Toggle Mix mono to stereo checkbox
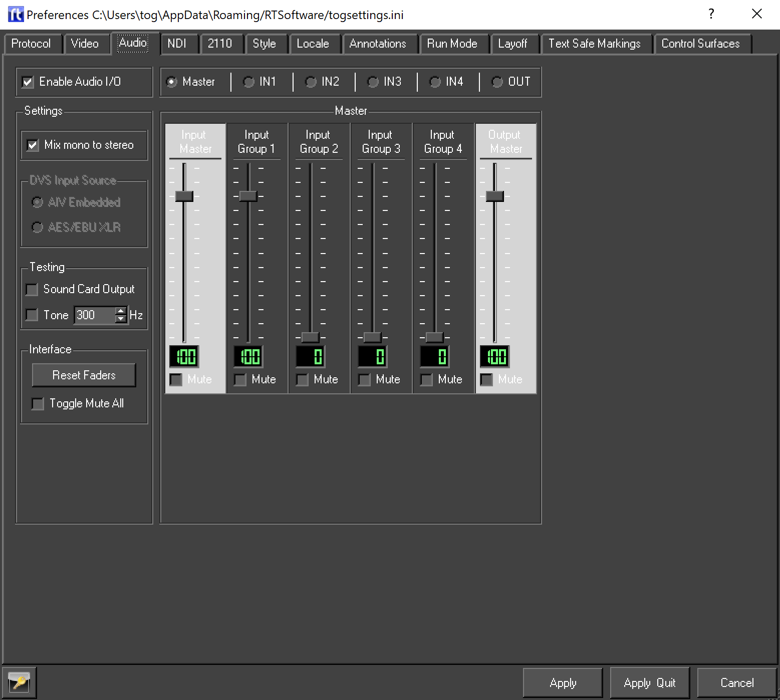 [33, 145]
